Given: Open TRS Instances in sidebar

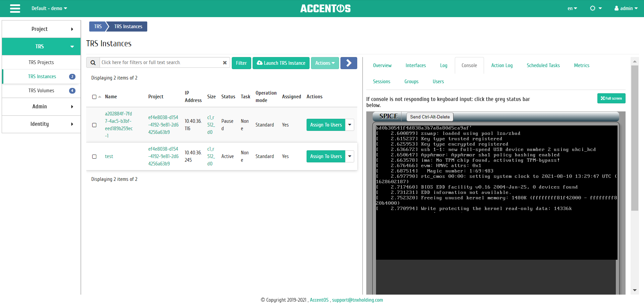Looking at the screenshot, I should tap(42, 77).
